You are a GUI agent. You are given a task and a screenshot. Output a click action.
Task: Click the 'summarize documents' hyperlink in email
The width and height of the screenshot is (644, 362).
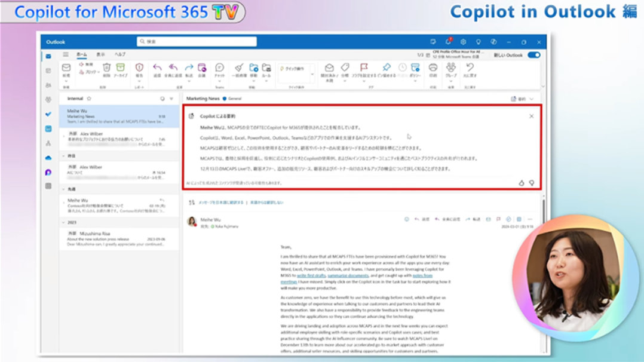tap(347, 275)
